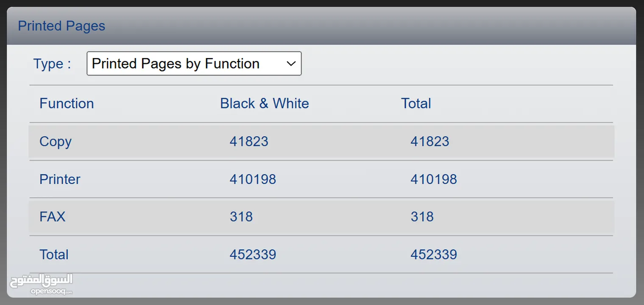Select the Copy row label

[x=56, y=141]
